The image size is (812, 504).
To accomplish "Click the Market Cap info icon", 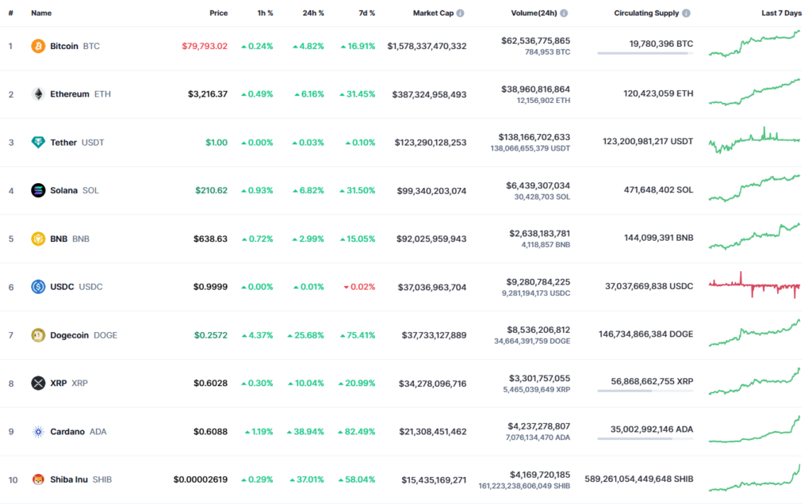I will pos(461,13).
